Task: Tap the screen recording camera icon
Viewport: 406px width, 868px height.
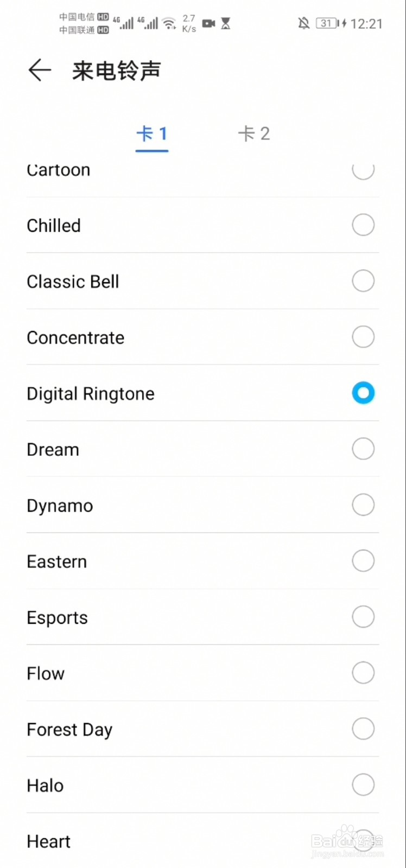Action: tap(208, 23)
